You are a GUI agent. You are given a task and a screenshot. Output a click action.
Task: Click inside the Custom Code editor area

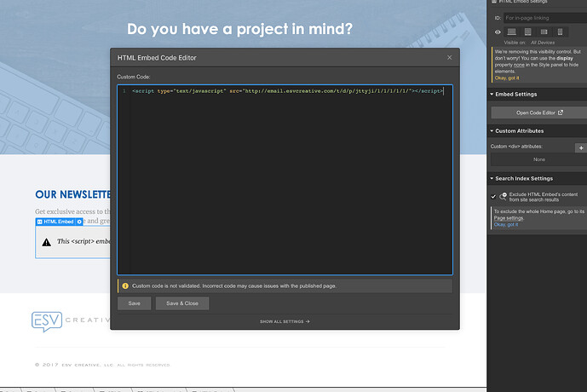point(285,180)
